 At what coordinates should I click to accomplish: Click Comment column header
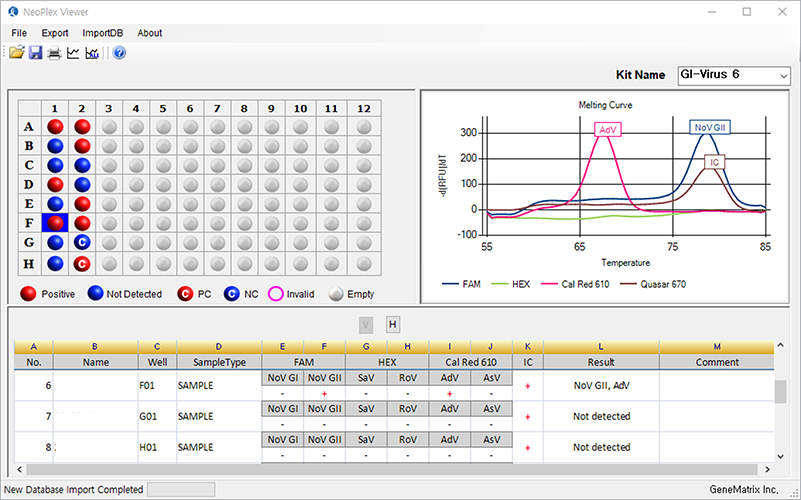[x=717, y=362]
